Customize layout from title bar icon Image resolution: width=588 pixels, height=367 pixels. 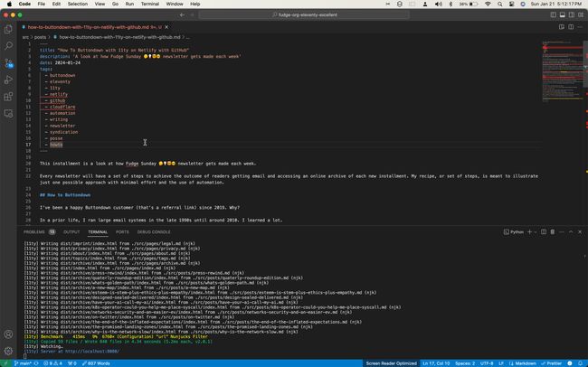click(581, 15)
